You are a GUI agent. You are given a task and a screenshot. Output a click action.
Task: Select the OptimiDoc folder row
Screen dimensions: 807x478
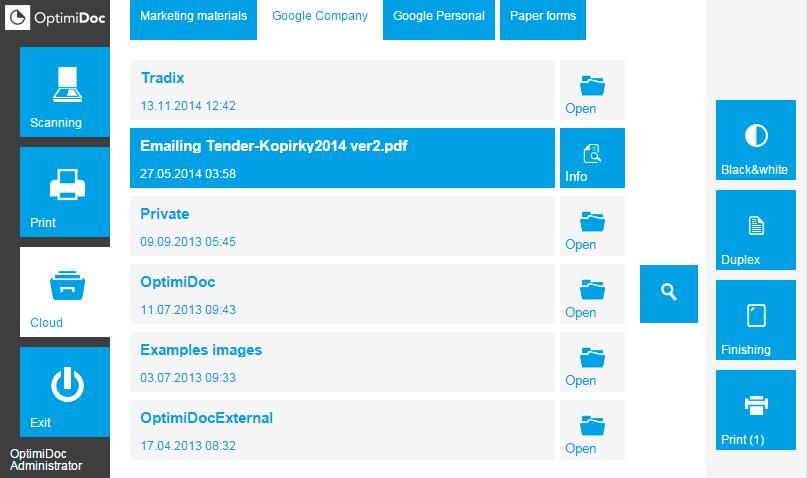point(342,294)
